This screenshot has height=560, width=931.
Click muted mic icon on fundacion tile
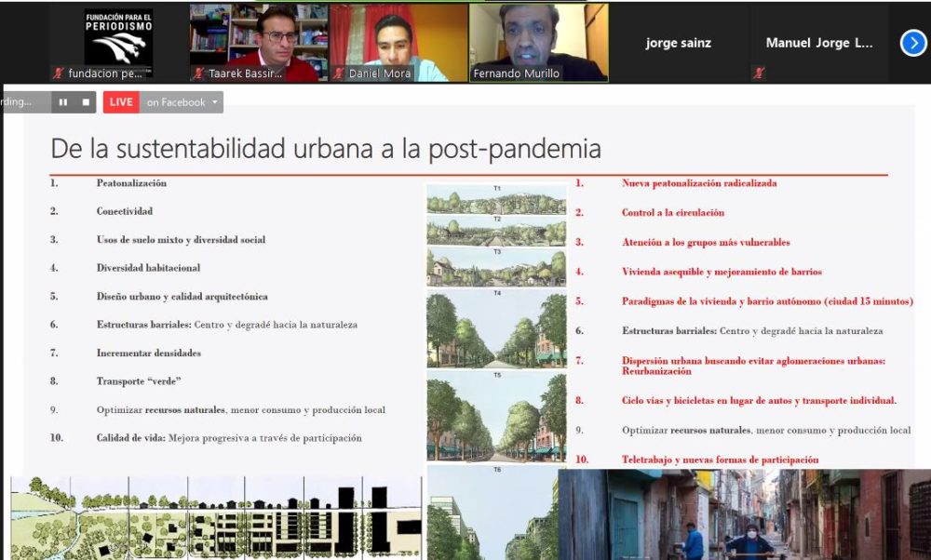point(59,73)
